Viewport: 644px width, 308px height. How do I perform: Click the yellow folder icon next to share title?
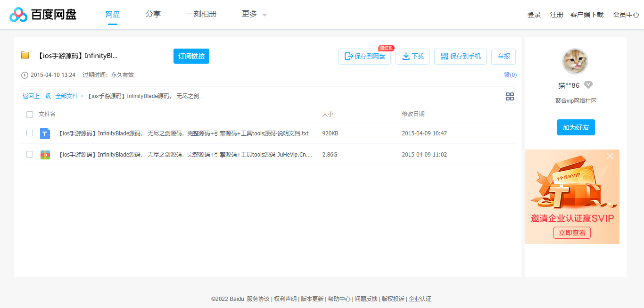[25, 55]
